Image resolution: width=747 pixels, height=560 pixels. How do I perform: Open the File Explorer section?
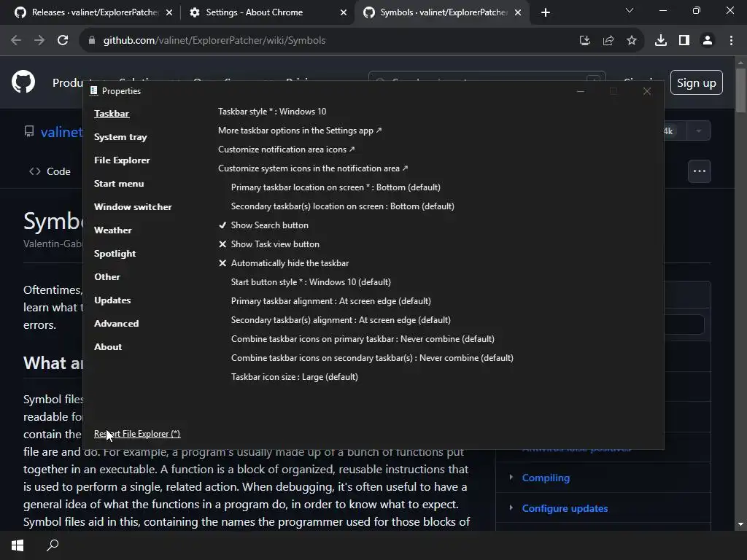122,160
